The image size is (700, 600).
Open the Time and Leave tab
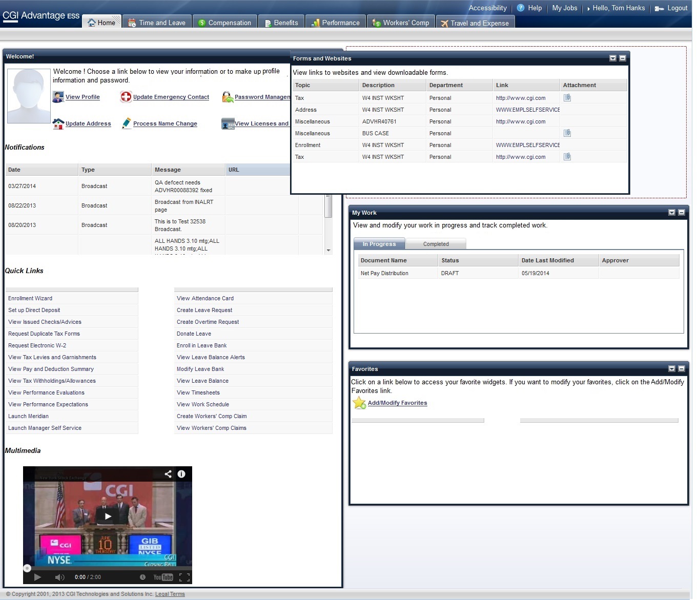tap(157, 23)
